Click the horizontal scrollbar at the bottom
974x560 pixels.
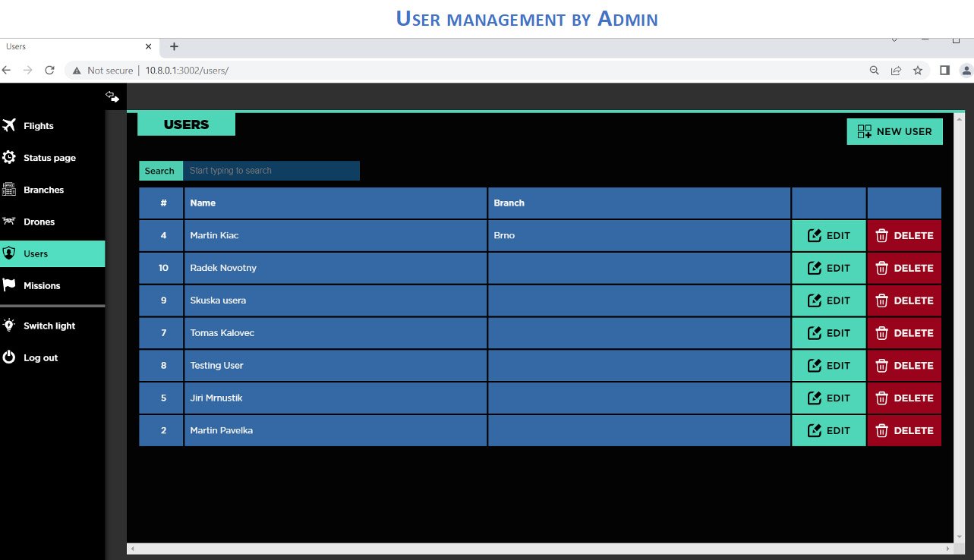pos(539,548)
